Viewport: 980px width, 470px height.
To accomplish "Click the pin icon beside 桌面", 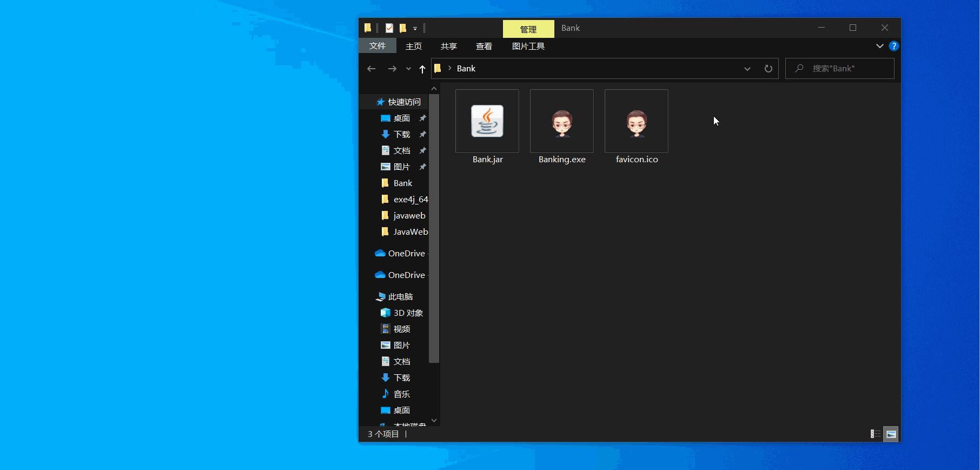I will pos(423,118).
